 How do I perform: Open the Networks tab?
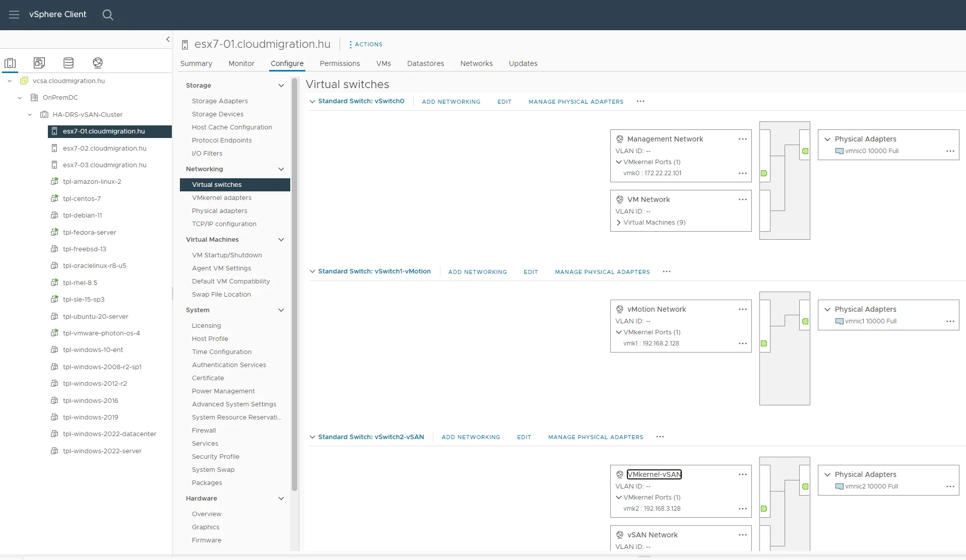click(476, 63)
